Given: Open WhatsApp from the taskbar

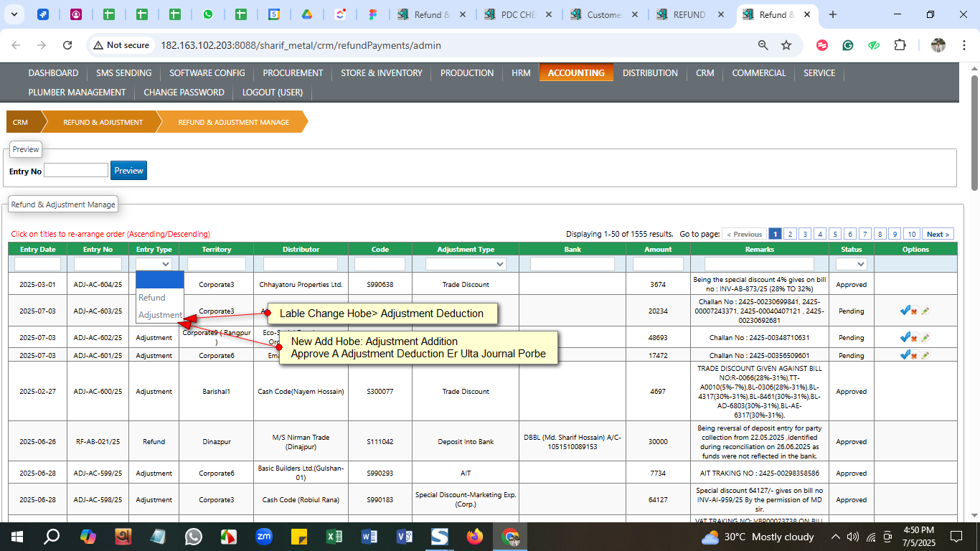Looking at the screenshot, I should pyautogui.click(x=194, y=537).
